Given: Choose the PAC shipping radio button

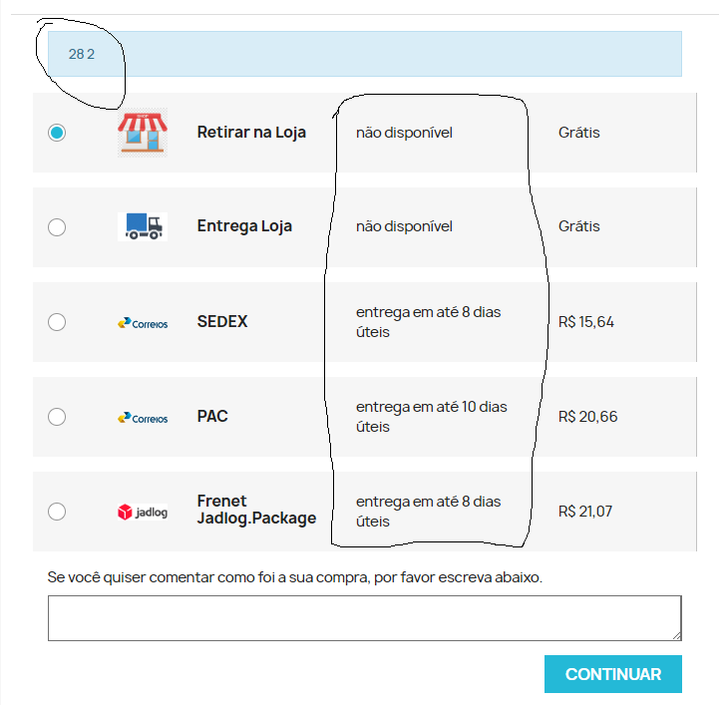Looking at the screenshot, I should 57,417.
